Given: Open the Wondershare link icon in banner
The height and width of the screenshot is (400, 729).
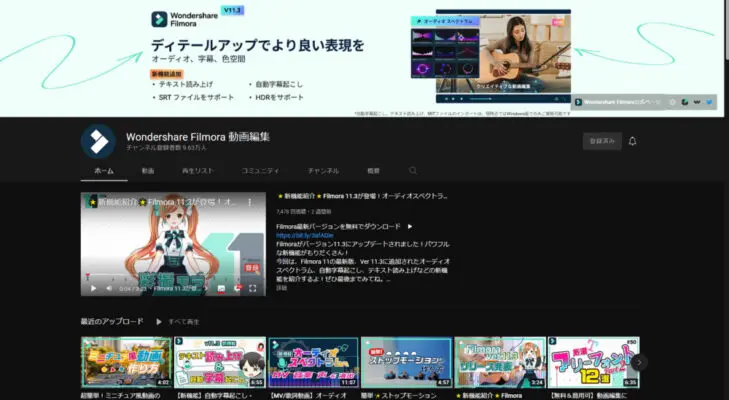Looking at the screenshot, I should 697,102.
